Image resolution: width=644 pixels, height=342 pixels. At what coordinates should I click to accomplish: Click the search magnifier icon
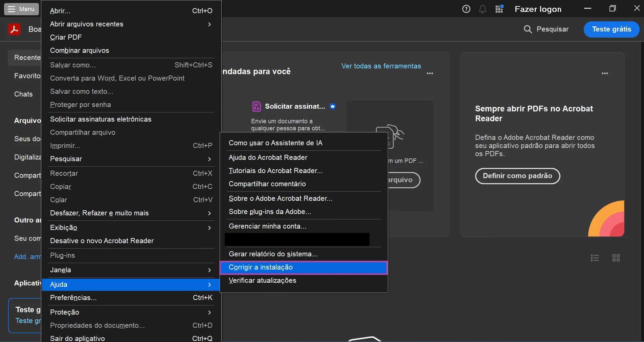click(x=528, y=29)
